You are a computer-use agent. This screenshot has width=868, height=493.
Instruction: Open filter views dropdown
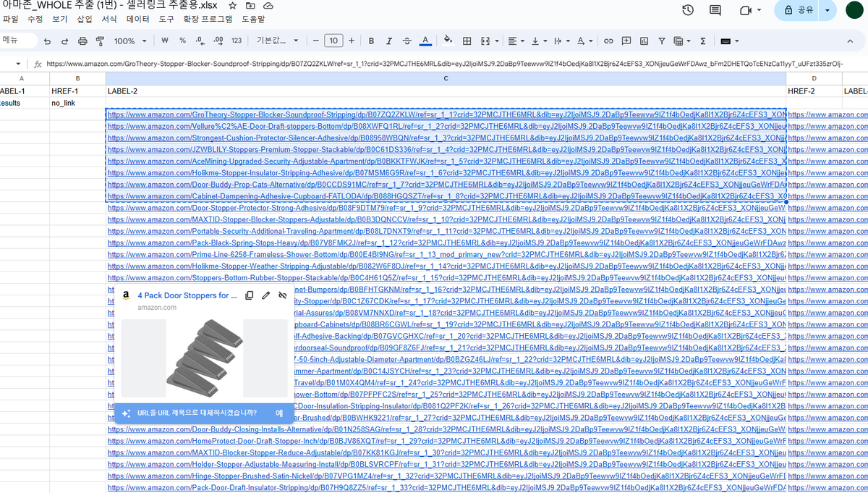tap(682, 41)
